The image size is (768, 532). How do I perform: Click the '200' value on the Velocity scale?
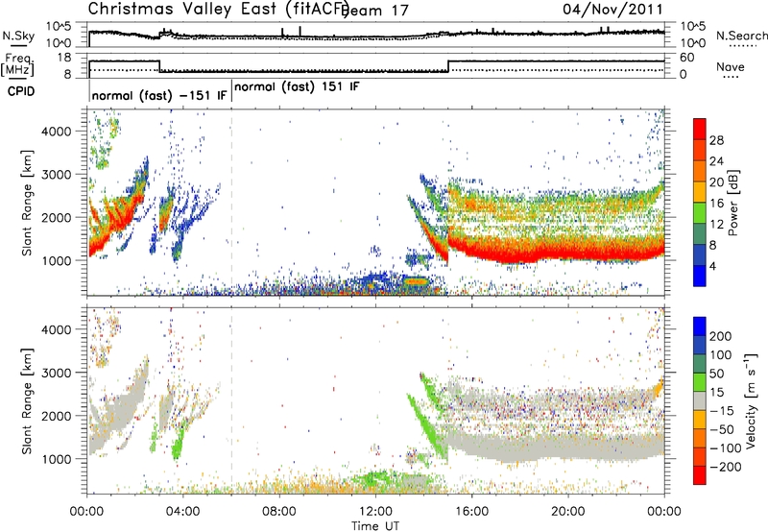click(x=721, y=336)
